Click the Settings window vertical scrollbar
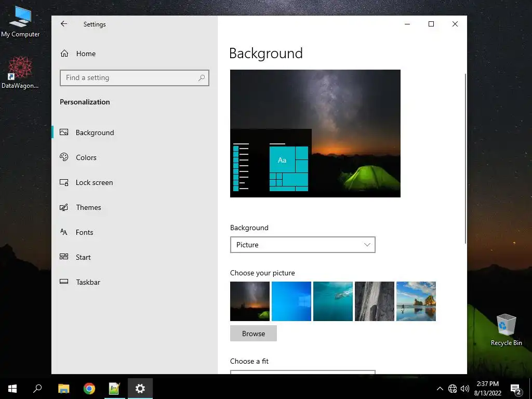This screenshot has height=399, width=532. pos(465,158)
